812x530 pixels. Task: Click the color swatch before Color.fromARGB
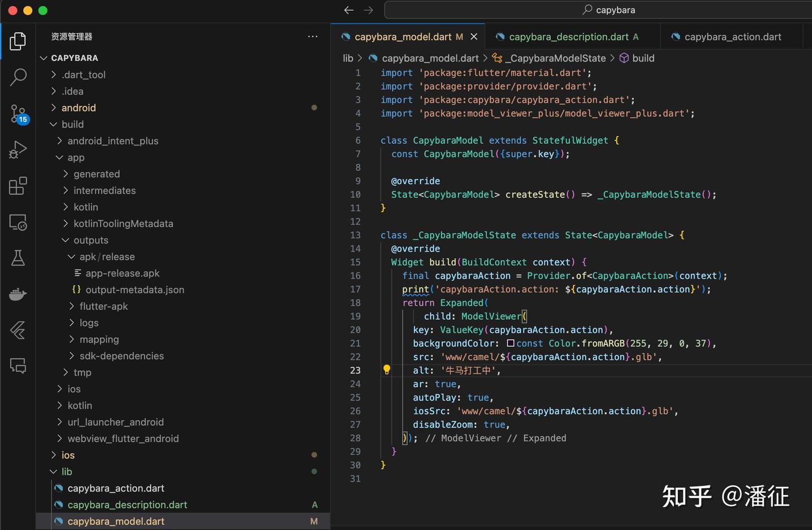510,343
